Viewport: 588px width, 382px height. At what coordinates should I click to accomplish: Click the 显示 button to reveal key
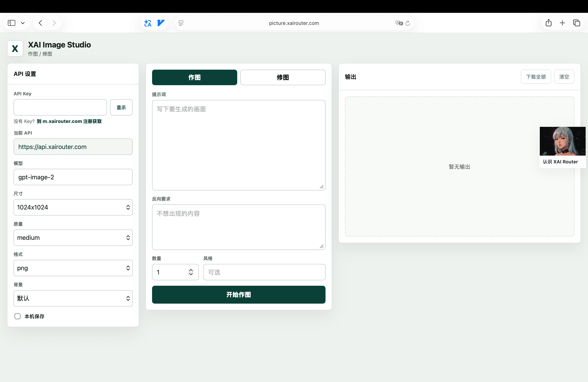click(121, 107)
